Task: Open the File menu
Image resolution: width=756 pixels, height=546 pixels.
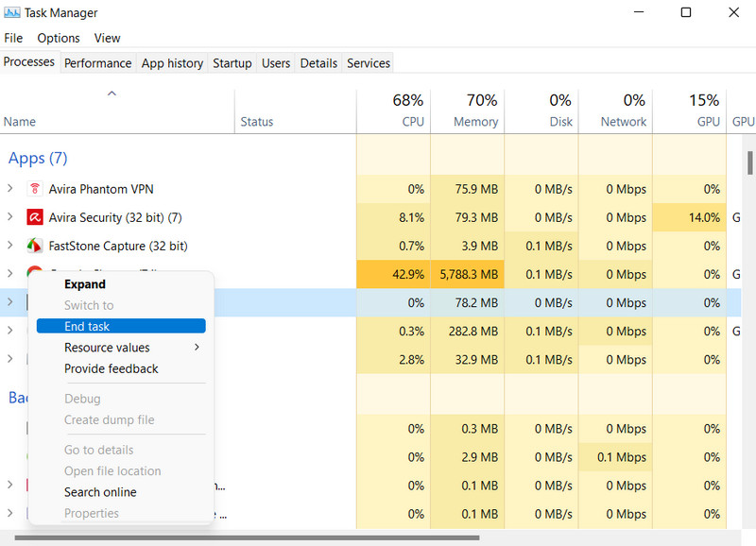Action: tap(13, 38)
